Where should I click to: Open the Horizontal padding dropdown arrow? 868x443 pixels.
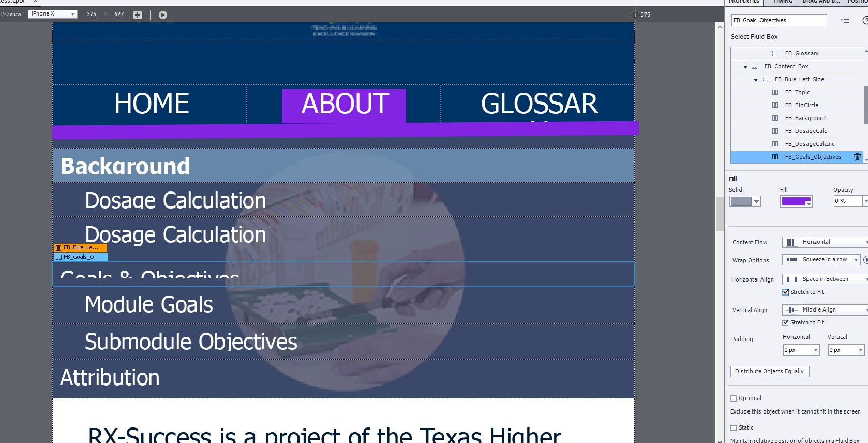(x=816, y=350)
